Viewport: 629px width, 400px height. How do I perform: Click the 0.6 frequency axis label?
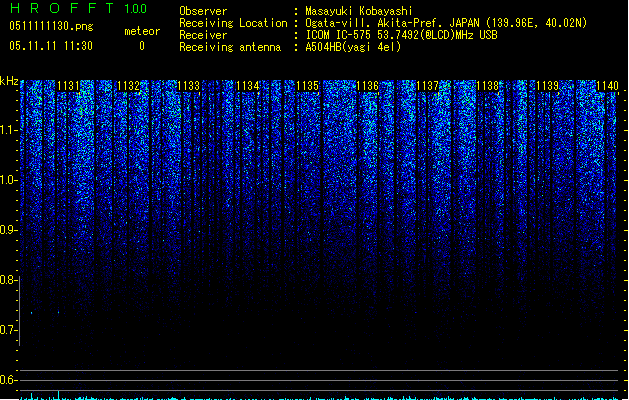pyautogui.click(x=8, y=380)
